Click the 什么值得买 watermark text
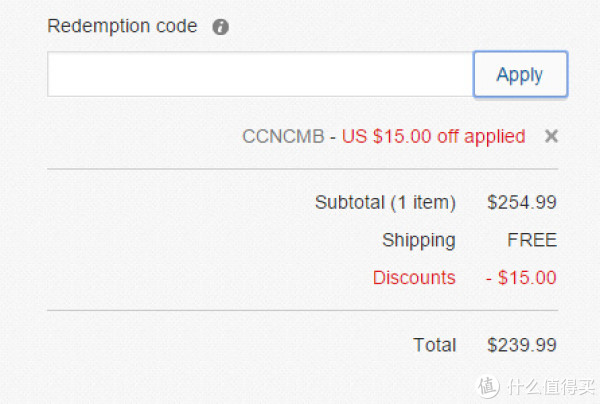The height and width of the screenshot is (404, 600). tap(551, 387)
